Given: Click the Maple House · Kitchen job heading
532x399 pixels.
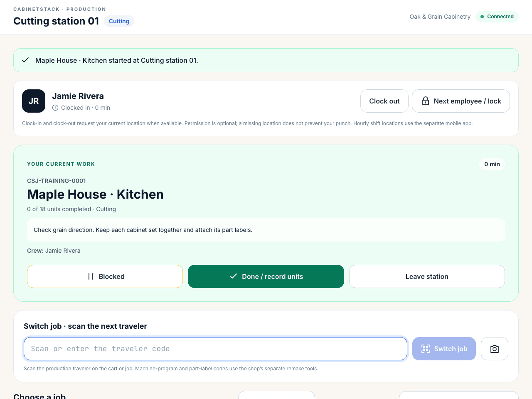Looking at the screenshot, I should click(x=95, y=194).
